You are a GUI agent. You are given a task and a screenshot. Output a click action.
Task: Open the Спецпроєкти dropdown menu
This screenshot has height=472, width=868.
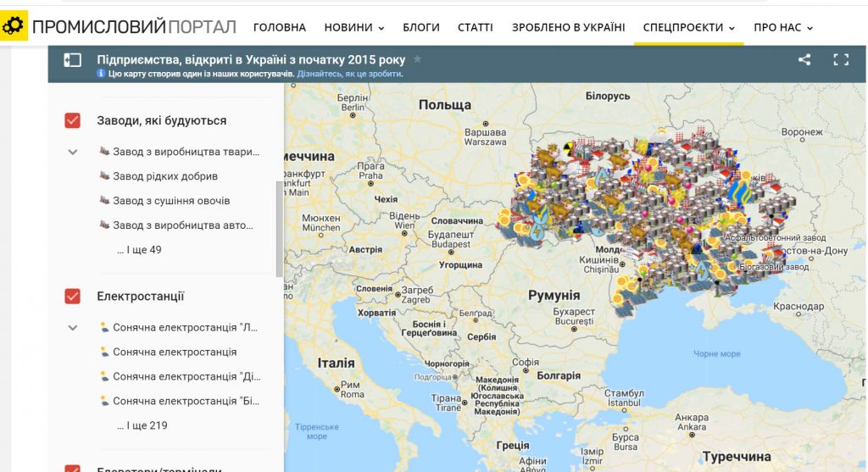pos(688,27)
